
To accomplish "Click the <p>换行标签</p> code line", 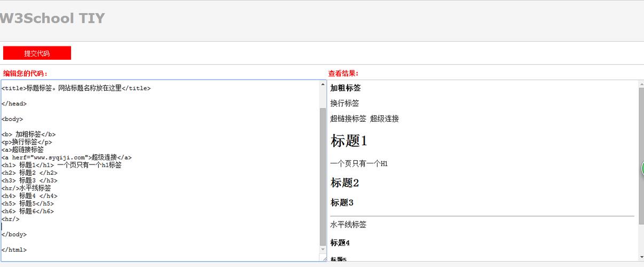I will 27,142.
